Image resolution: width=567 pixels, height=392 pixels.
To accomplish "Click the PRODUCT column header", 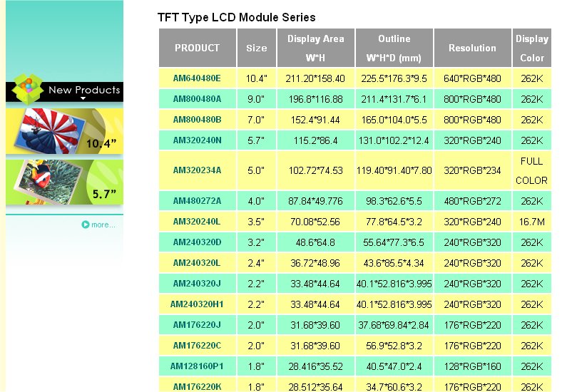I will pyautogui.click(x=197, y=48).
